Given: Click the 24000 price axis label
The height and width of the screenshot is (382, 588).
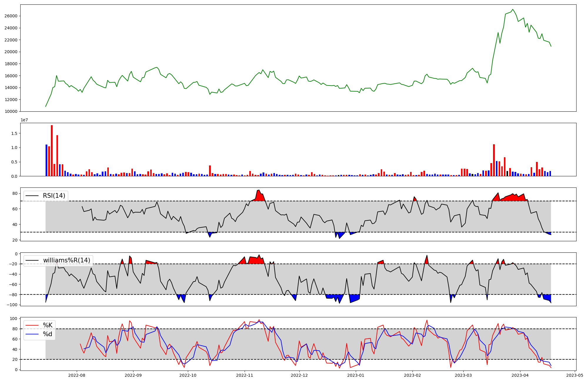Looking at the screenshot, I should [11, 28].
